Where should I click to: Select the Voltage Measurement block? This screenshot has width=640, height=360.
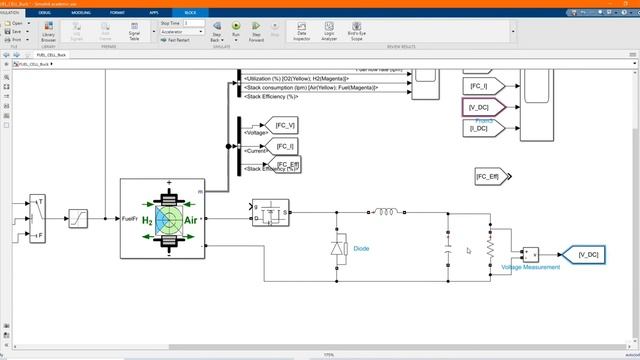click(531, 255)
